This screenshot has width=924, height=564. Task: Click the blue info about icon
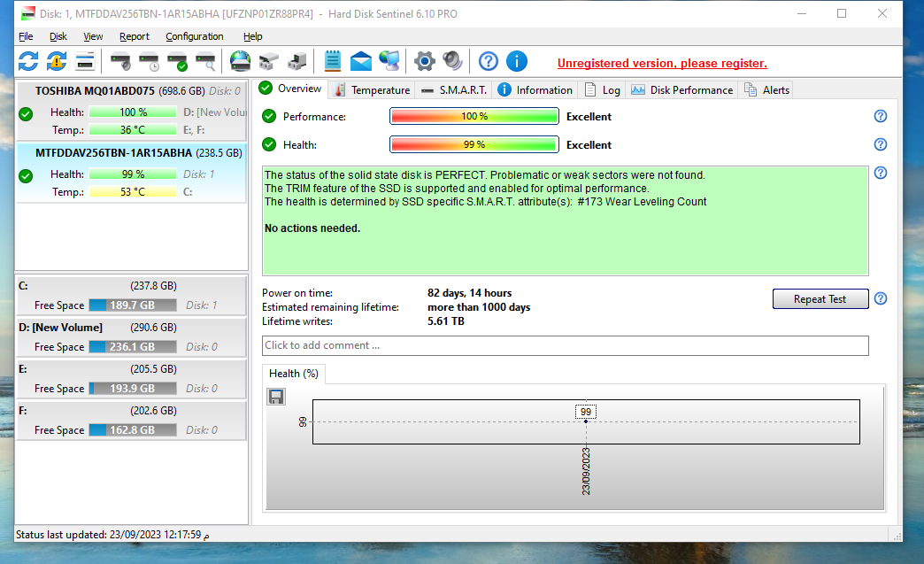[517, 61]
